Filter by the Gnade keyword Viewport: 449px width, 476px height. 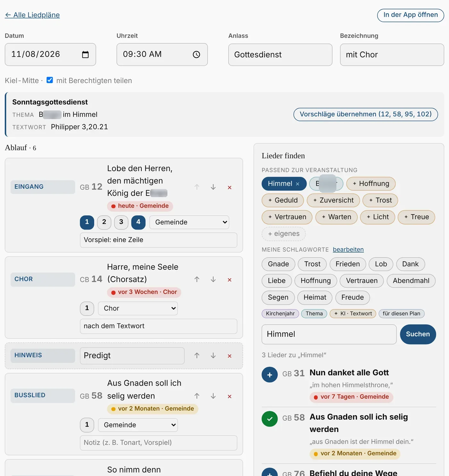(x=278, y=264)
